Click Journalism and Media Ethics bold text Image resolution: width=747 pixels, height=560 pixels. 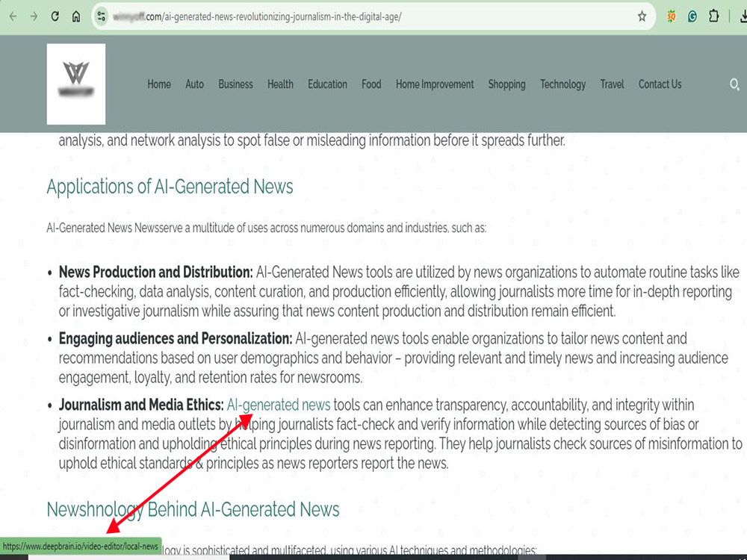click(141, 405)
